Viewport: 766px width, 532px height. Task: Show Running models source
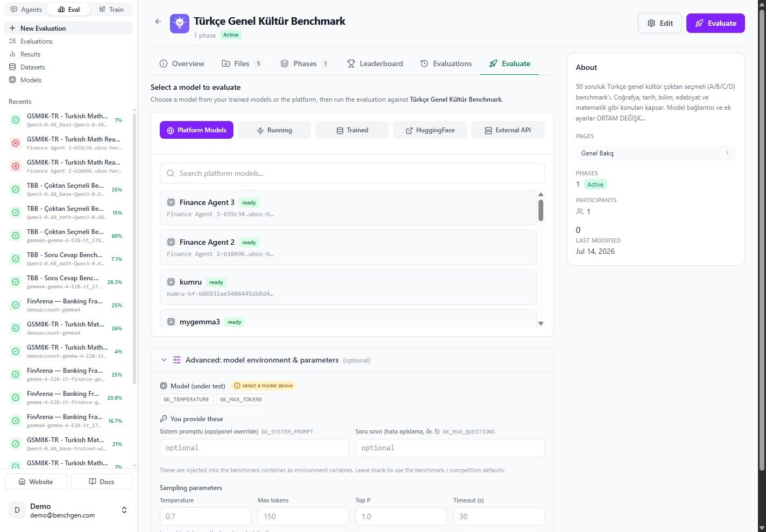274,130
